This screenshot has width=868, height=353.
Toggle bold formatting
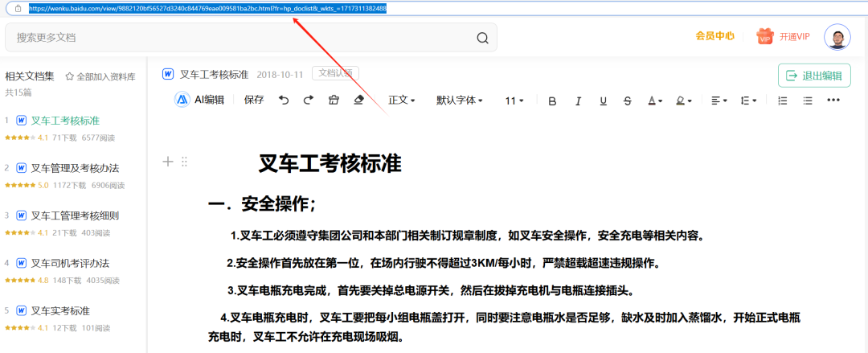[551, 101]
